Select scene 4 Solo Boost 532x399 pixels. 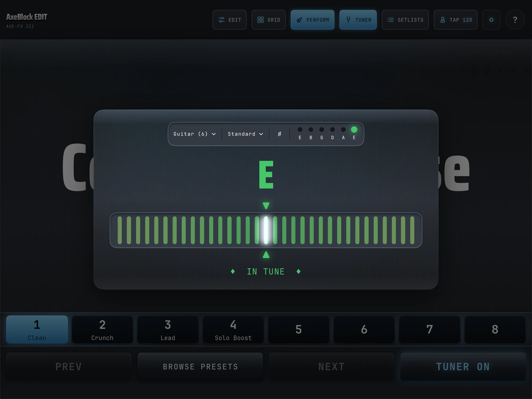click(233, 329)
